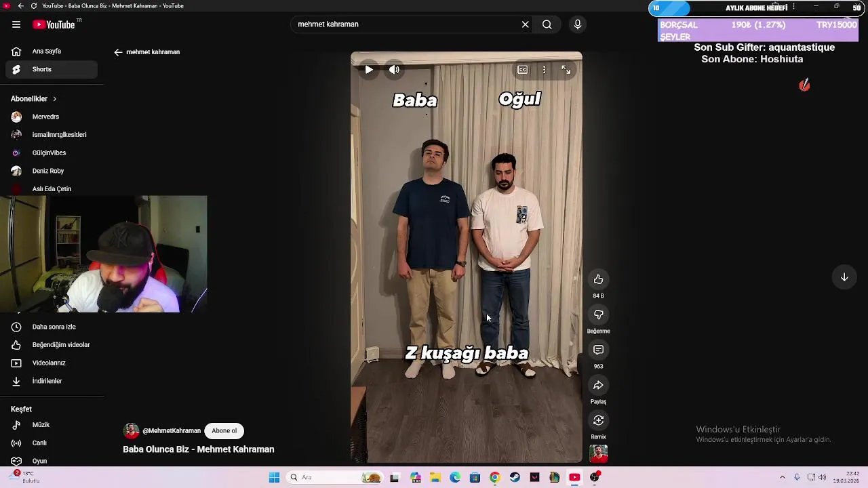868x488 pixels.
Task: Open Daha sonra izle list
Action: point(52,327)
